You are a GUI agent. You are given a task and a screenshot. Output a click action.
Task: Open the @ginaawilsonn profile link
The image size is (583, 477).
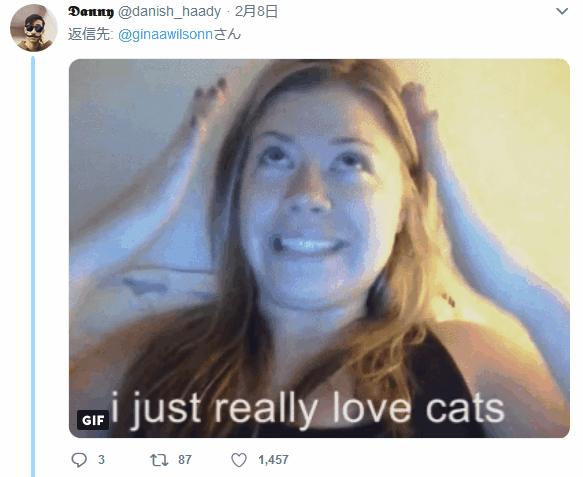165,35
